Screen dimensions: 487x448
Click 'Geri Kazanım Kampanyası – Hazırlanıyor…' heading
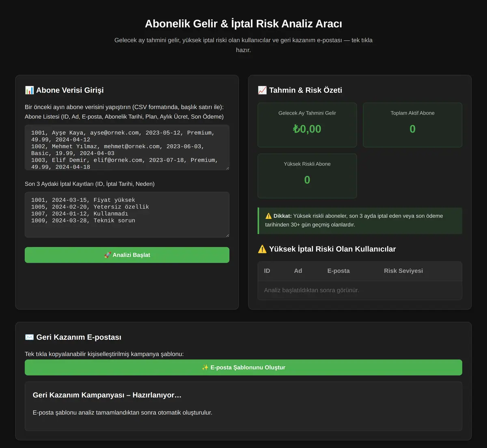(x=107, y=395)
